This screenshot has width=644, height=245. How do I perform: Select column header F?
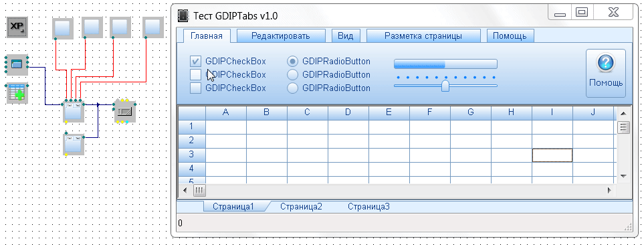[x=429, y=112]
